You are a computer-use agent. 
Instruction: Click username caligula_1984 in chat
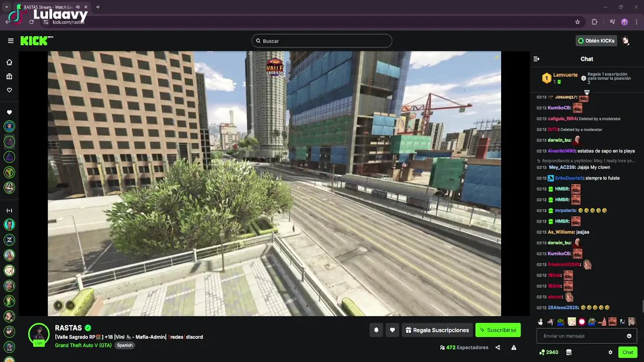click(562, 119)
